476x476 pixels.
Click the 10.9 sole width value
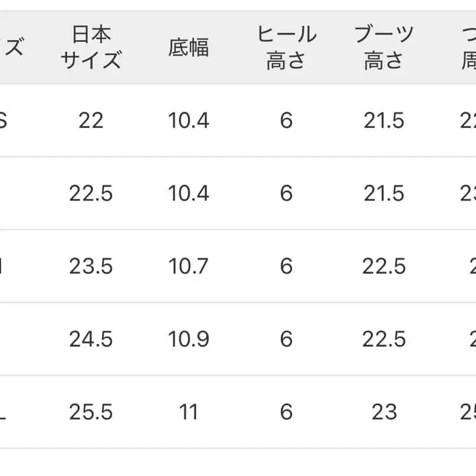click(x=188, y=339)
